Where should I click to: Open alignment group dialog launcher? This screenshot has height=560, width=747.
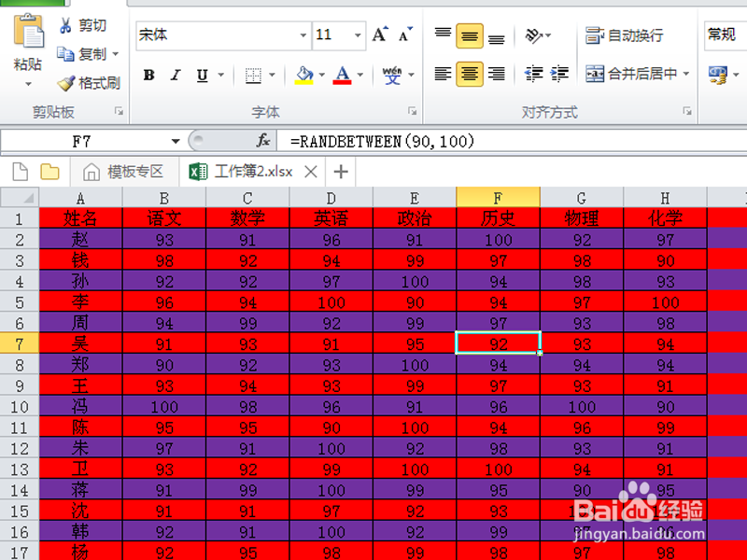click(x=687, y=111)
